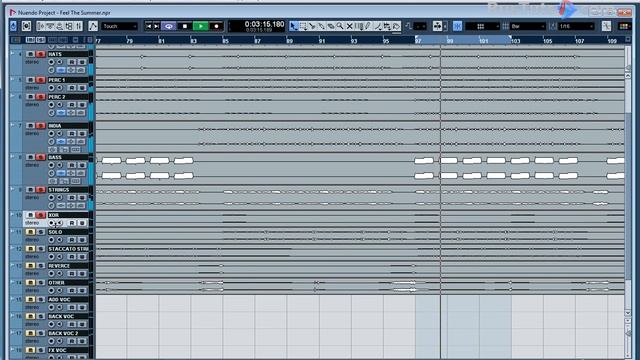Toggle the Cycle loop button
The image size is (640, 360).
pos(169,26)
